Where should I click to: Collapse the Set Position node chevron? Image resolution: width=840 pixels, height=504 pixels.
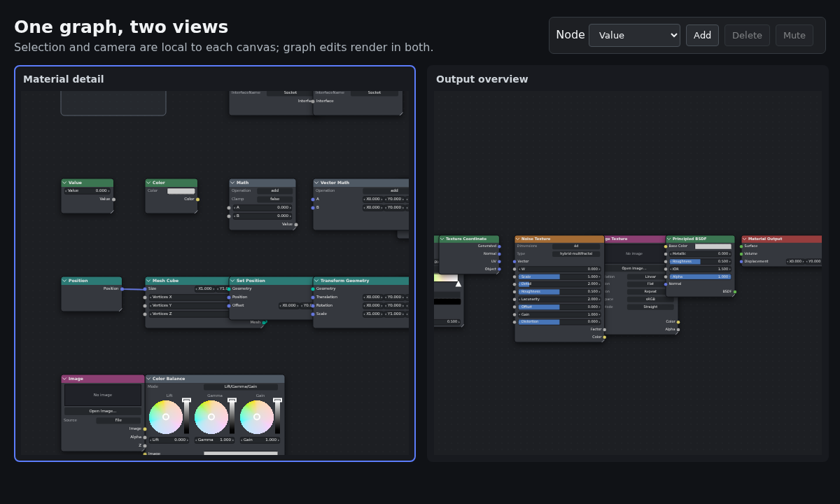click(x=233, y=281)
